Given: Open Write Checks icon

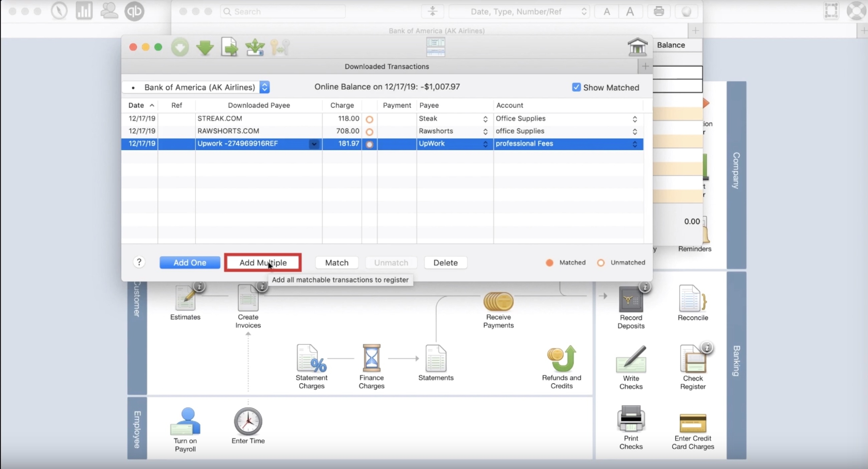Looking at the screenshot, I should [x=631, y=359].
